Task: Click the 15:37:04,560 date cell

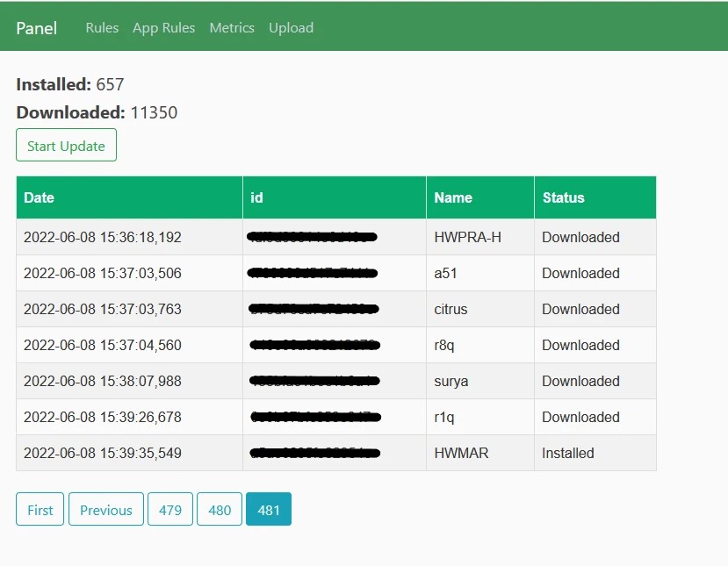Action: click(x=102, y=345)
